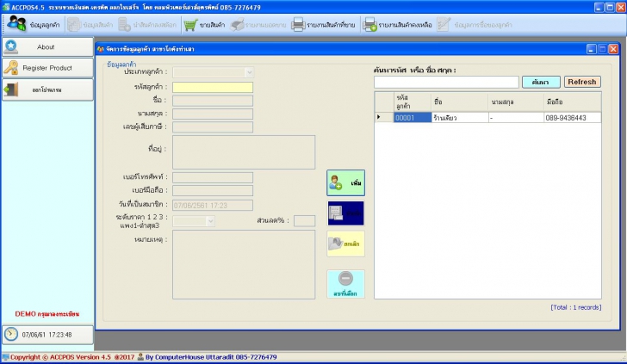Open the sell products shopping cart

click(x=204, y=24)
